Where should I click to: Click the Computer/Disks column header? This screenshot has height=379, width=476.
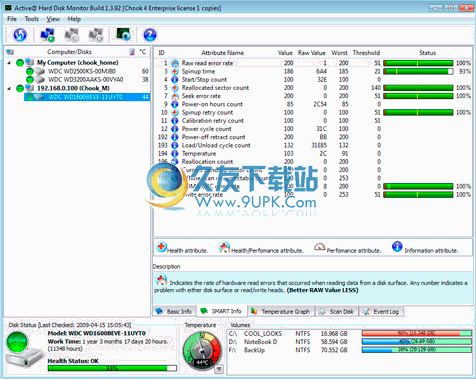(69, 52)
